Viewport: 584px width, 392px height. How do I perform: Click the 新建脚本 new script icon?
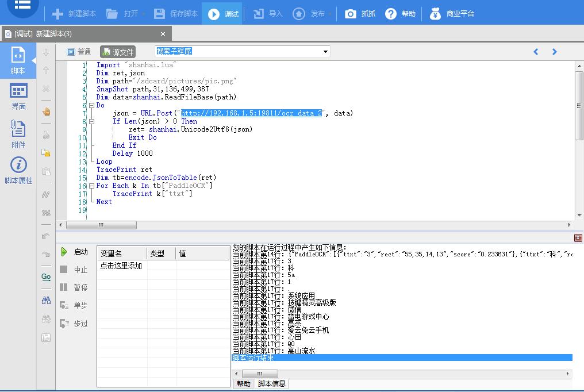coord(57,14)
